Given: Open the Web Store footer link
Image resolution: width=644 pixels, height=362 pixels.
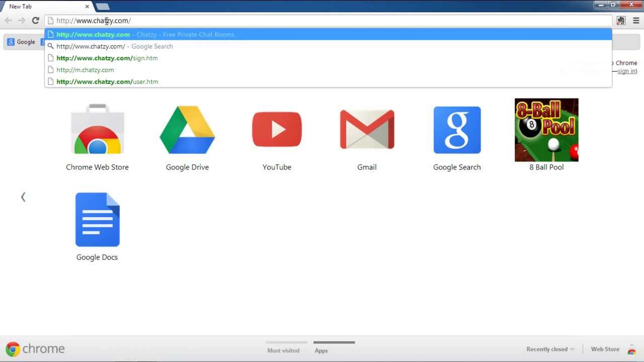Looking at the screenshot, I should (605, 349).
